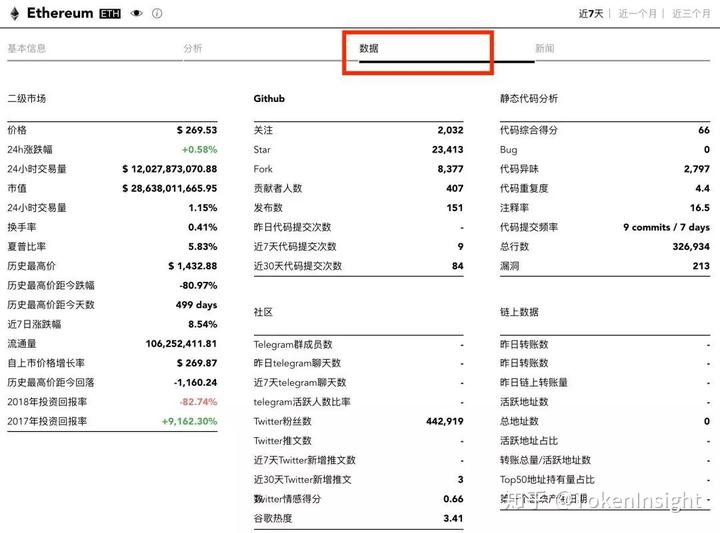Screen dimensions: 720x533
Task: Click the ETH ticker badge
Action: click(x=110, y=14)
